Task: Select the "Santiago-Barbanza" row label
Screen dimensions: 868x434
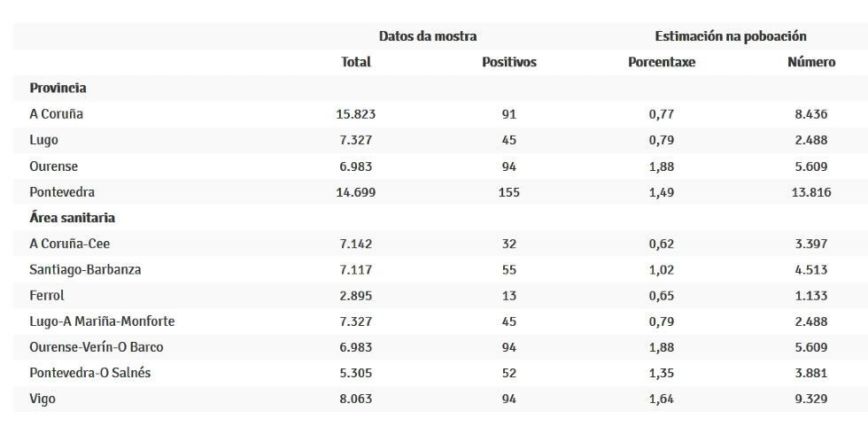Action: [x=85, y=269]
